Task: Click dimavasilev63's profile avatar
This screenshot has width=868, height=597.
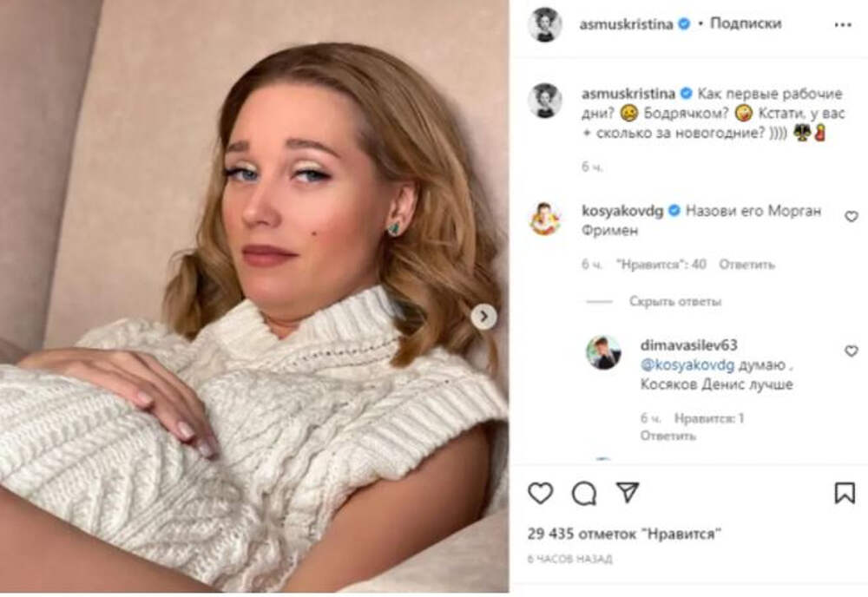Action: tap(602, 352)
